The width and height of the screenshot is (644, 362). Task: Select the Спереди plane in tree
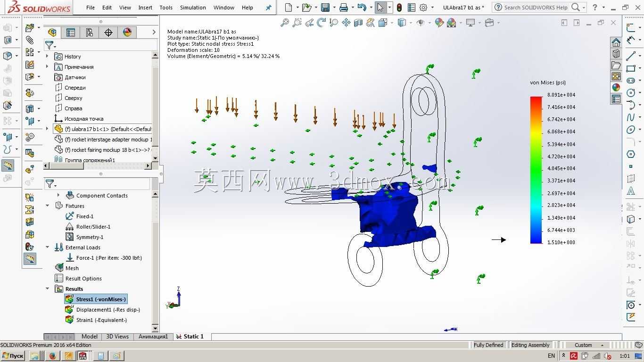click(70, 88)
